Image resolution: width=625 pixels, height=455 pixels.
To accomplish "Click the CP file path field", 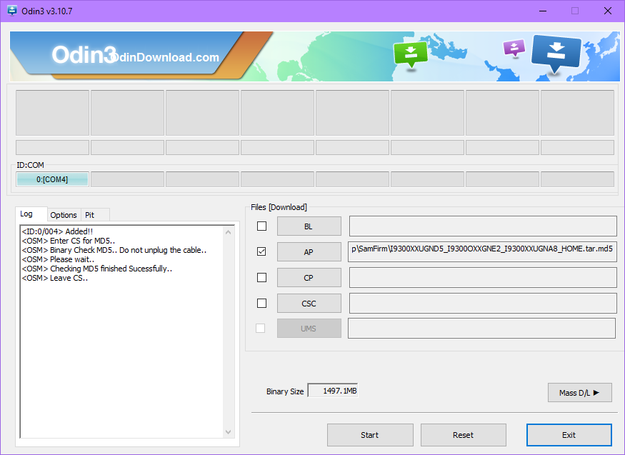I will 483,277.
